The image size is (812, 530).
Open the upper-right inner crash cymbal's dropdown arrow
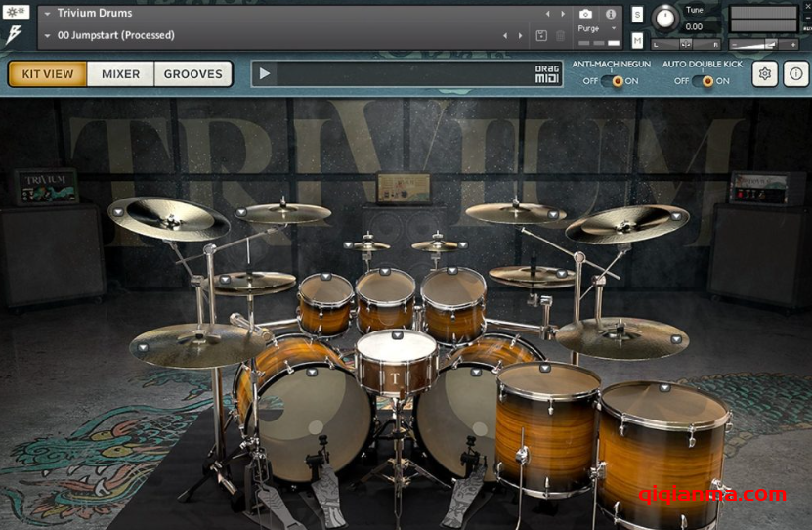click(x=553, y=214)
